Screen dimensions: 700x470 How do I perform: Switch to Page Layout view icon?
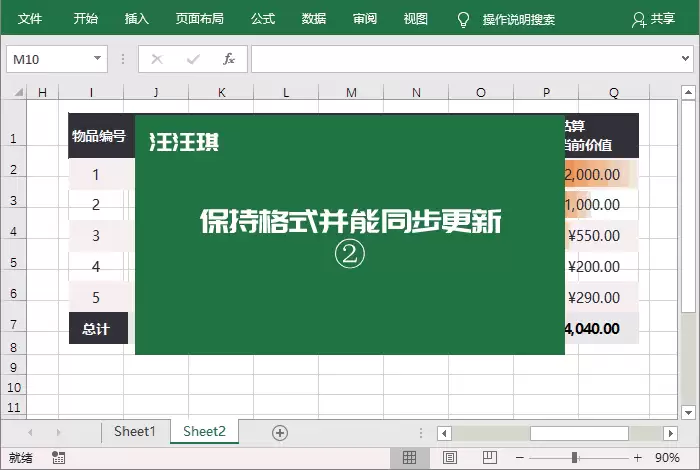tap(450, 458)
